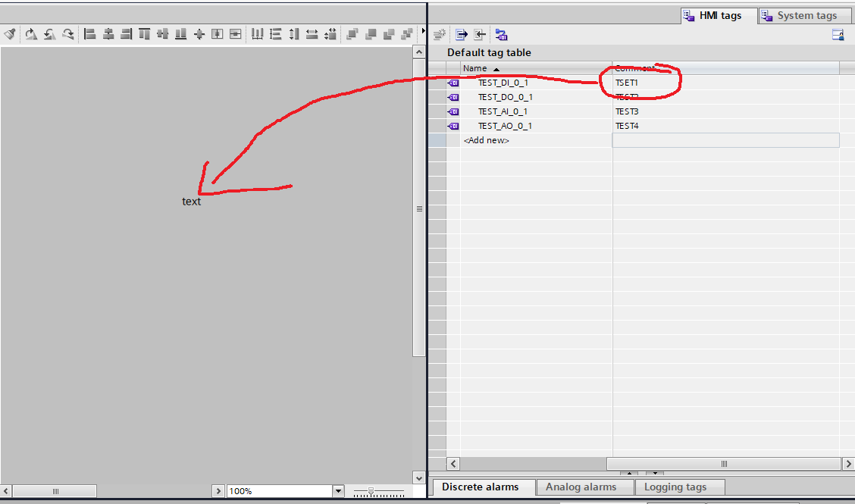This screenshot has width=855, height=504.
Task: Click the tag table scroll right arrow
Action: click(848, 464)
